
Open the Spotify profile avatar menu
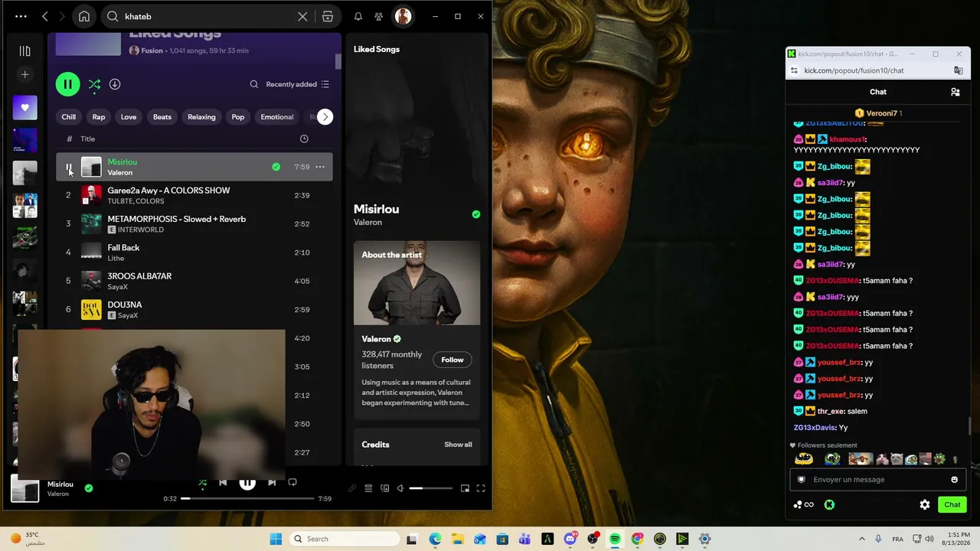(403, 16)
